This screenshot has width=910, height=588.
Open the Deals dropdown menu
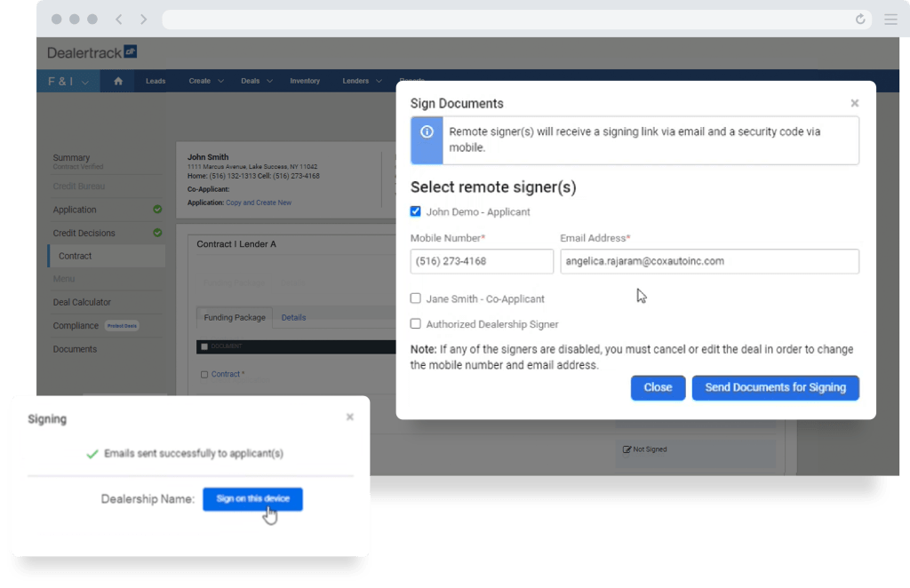pyautogui.click(x=257, y=81)
